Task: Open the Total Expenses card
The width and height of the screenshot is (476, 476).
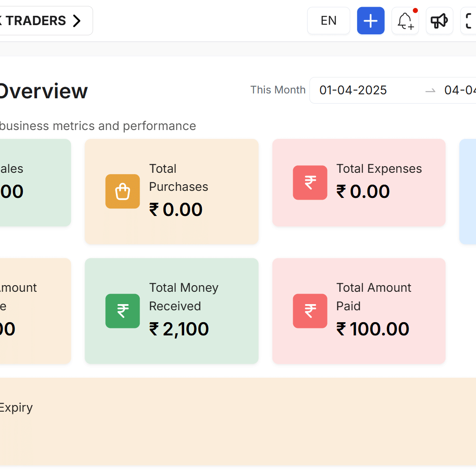Action: coord(359,182)
